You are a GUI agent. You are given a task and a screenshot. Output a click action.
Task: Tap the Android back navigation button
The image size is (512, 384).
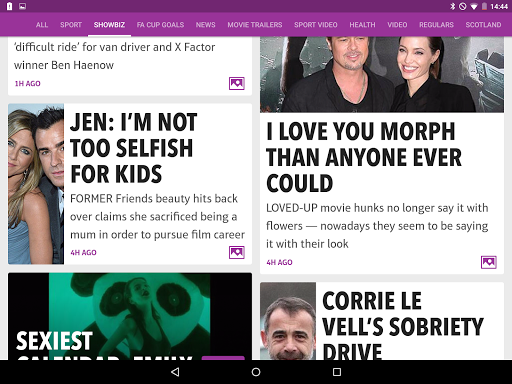(x=175, y=372)
